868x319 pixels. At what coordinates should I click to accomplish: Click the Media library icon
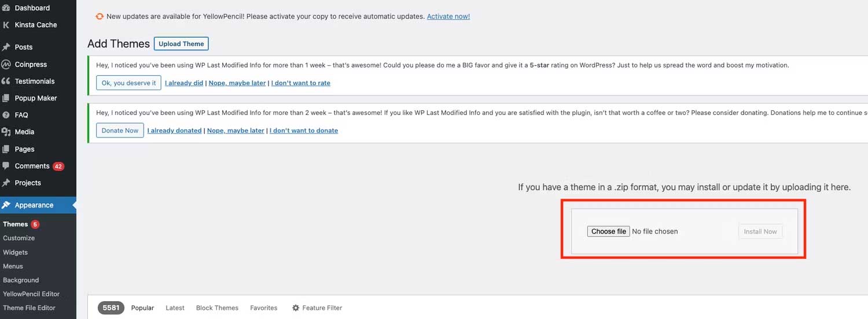click(x=6, y=132)
